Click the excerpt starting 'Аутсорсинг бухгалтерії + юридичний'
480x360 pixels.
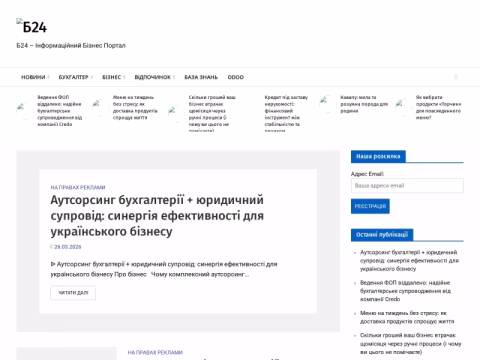tap(164, 269)
